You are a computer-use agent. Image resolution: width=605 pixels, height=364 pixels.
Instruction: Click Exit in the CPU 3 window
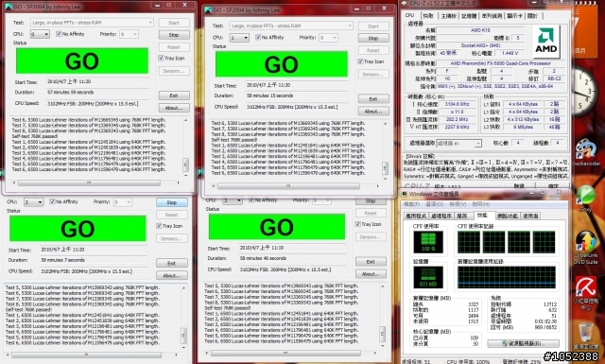click(371, 262)
